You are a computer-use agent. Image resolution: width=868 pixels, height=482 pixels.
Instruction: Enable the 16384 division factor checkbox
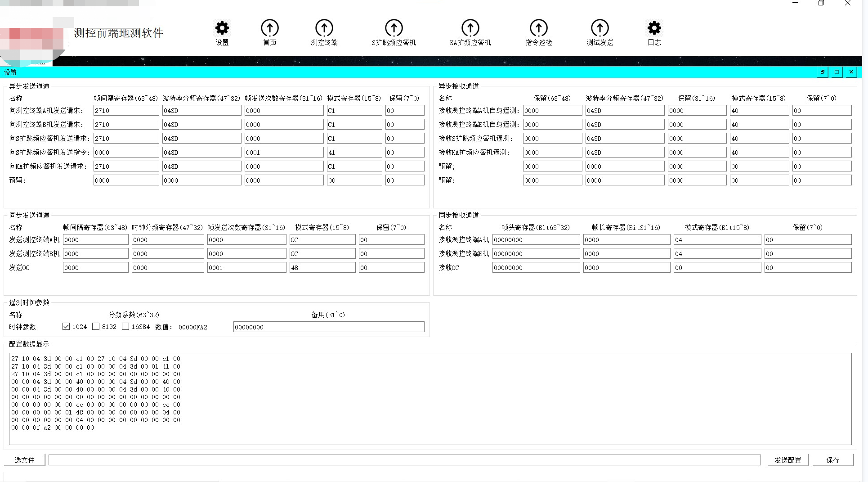pyautogui.click(x=125, y=327)
